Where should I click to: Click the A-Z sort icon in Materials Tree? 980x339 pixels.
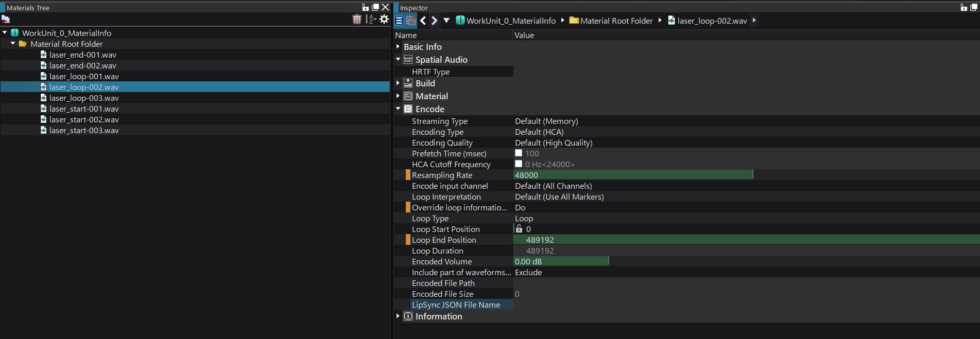[370, 20]
